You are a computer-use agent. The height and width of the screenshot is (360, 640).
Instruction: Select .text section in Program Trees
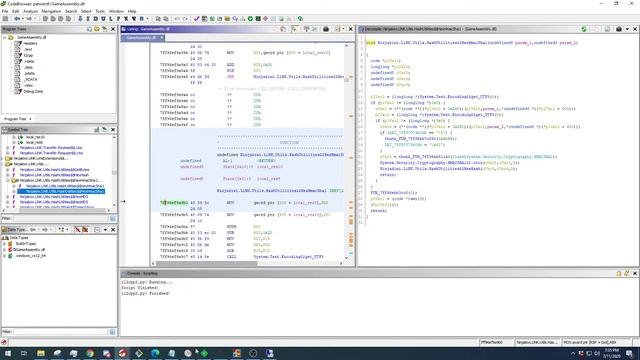(28, 49)
